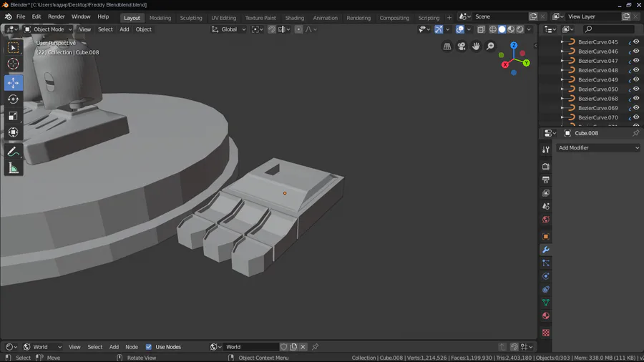Open the Object Mode dropdown
The width and height of the screenshot is (644, 362).
[x=48, y=29]
